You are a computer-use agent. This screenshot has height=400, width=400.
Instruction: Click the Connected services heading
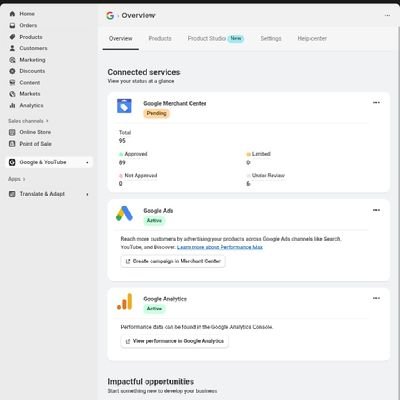tap(144, 72)
